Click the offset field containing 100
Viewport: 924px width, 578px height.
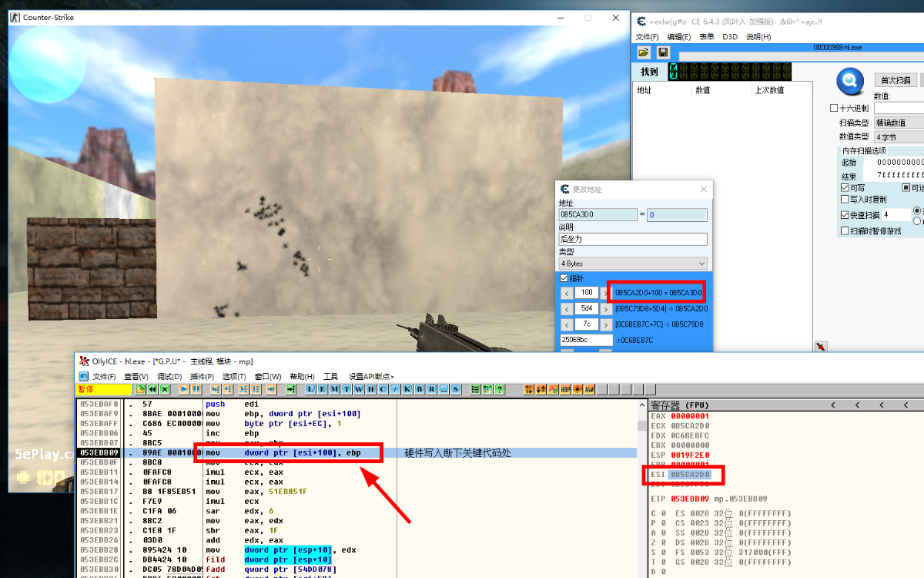pos(587,293)
